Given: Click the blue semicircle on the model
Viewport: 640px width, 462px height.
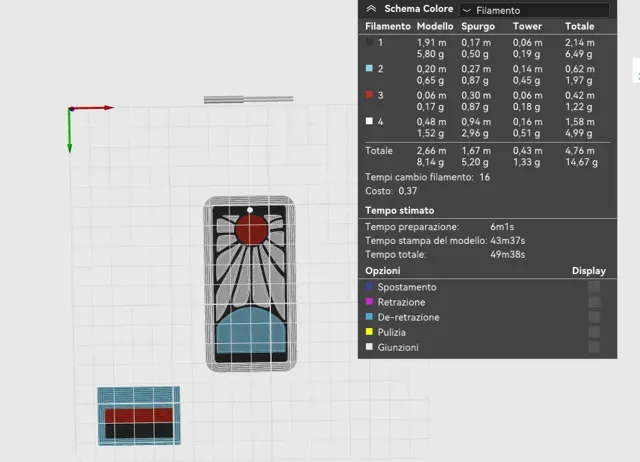Looking at the screenshot, I should [x=251, y=331].
